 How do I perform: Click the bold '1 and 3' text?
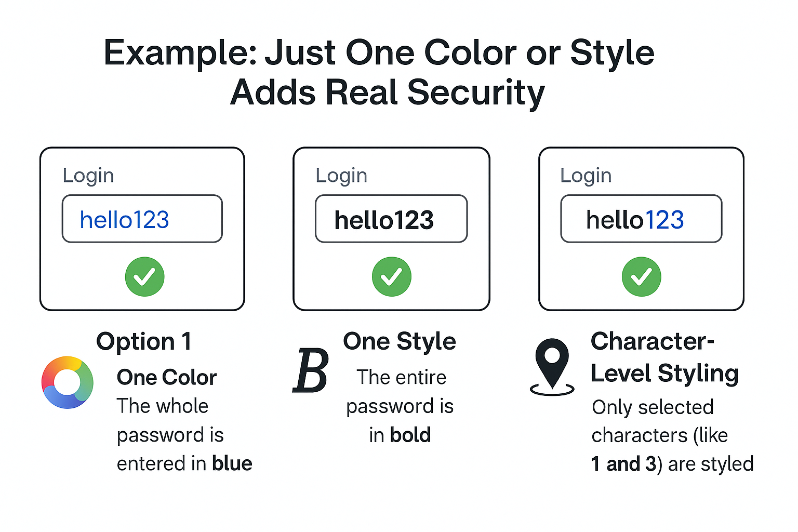(x=623, y=464)
